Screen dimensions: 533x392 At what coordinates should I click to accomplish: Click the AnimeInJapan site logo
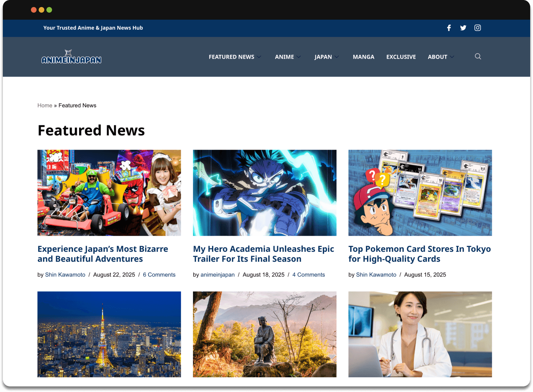click(71, 57)
